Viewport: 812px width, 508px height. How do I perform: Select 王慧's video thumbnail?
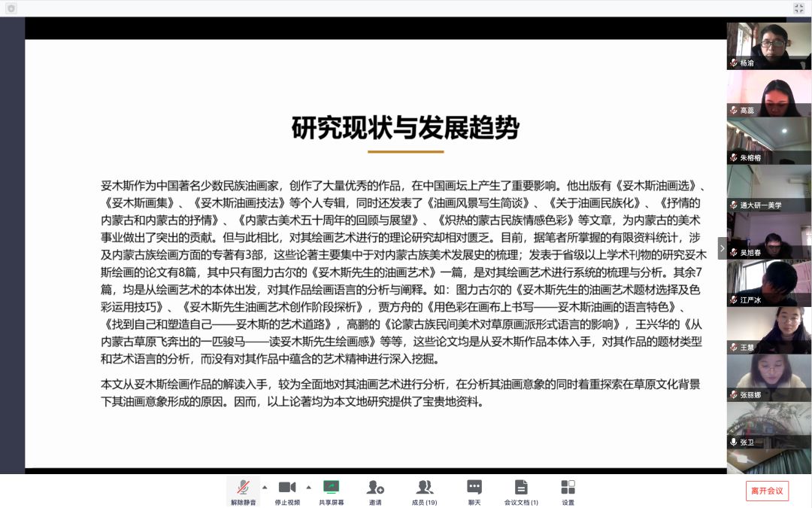768,330
